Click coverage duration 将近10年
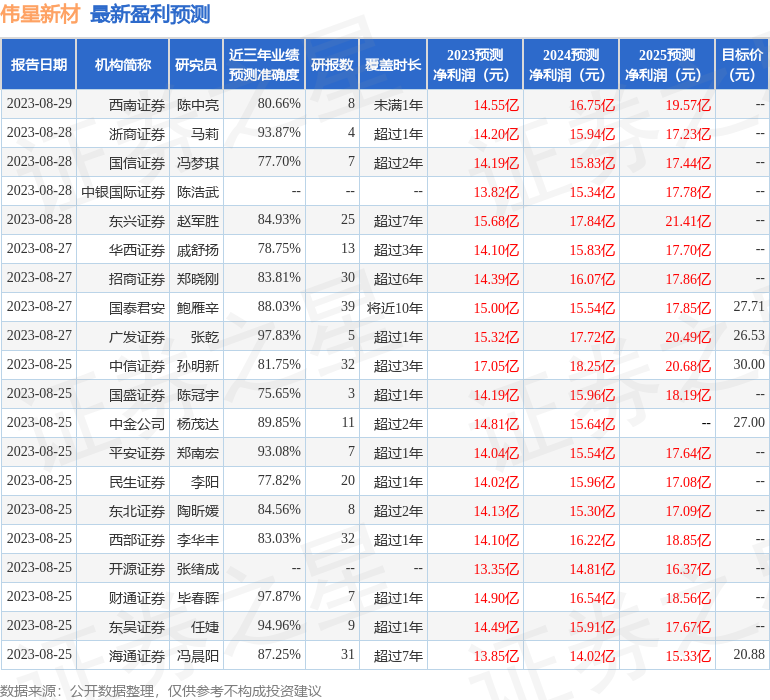The image size is (770, 700). pyautogui.click(x=395, y=308)
